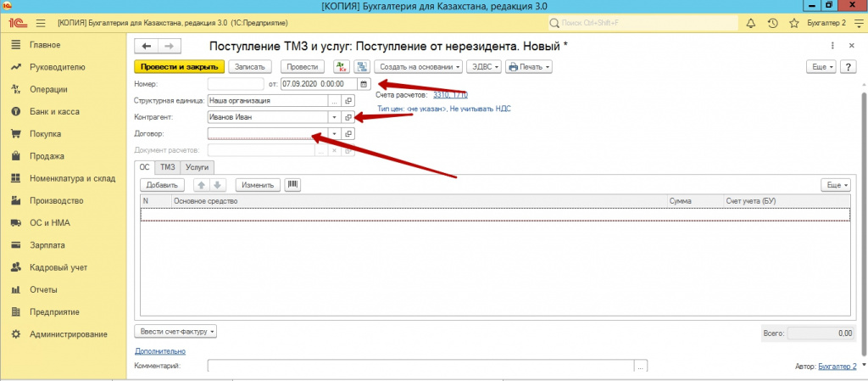
Task: Open the hamburger sections menu icon
Action: pos(41,23)
